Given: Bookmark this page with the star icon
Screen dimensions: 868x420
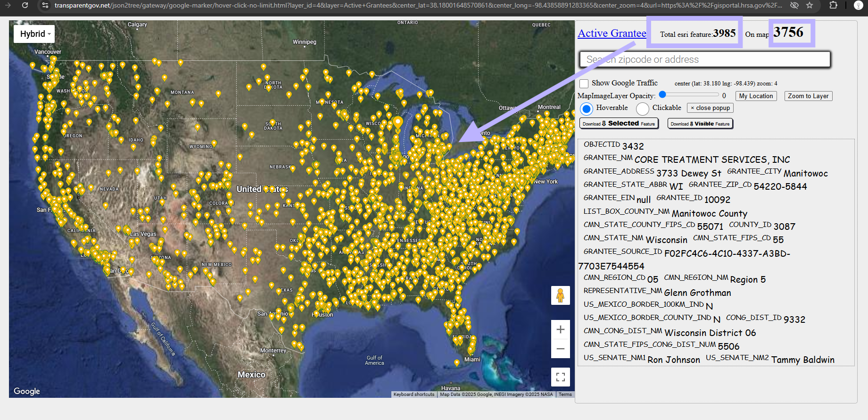Looking at the screenshot, I should pos(810,5).
